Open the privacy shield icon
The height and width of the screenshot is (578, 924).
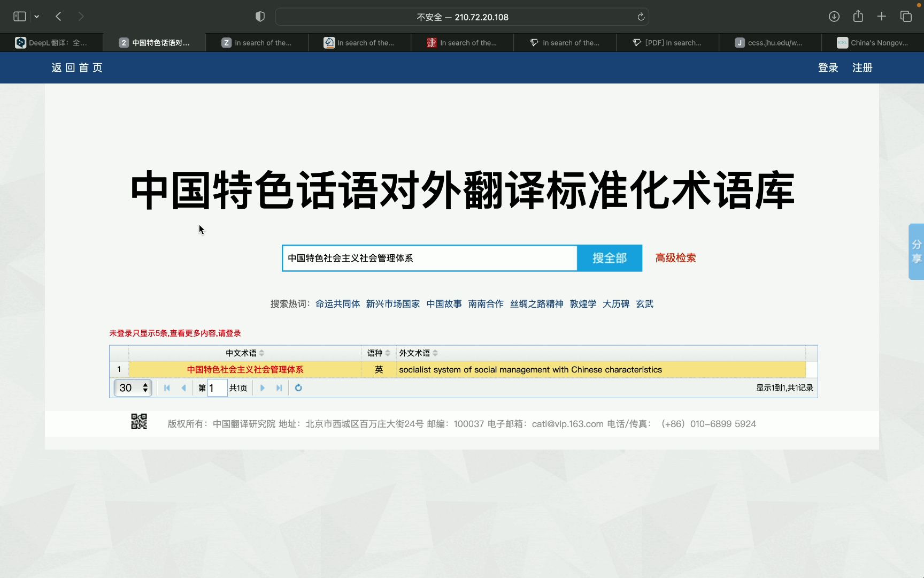260,17
